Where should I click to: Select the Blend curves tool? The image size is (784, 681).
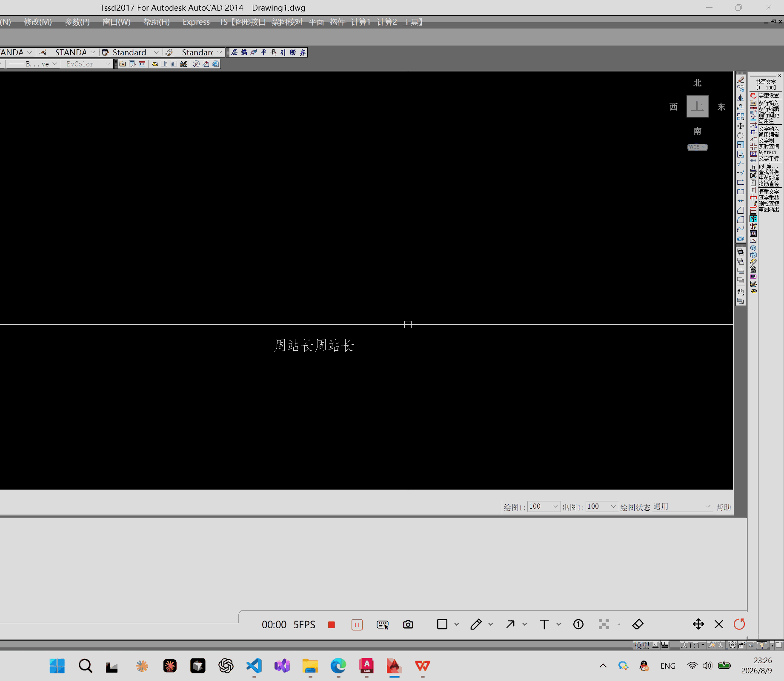(741, 229)
